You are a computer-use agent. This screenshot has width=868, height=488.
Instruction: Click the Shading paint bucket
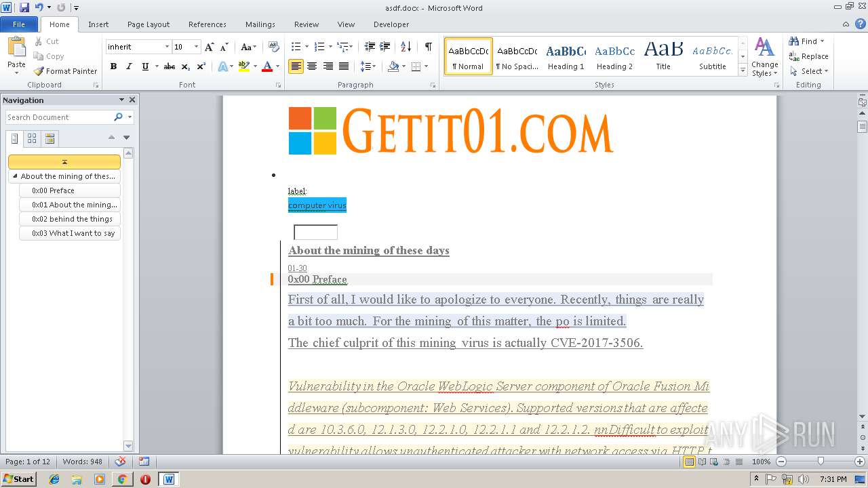[x=393, y=66]
